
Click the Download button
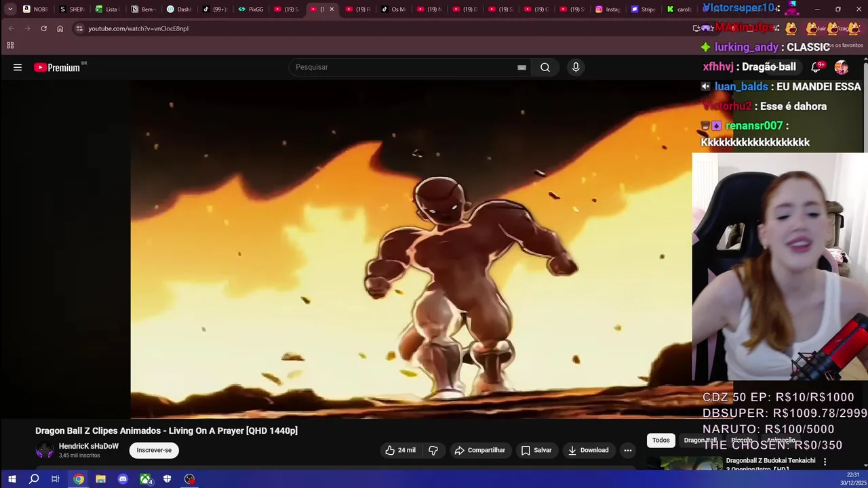[588, 450]
